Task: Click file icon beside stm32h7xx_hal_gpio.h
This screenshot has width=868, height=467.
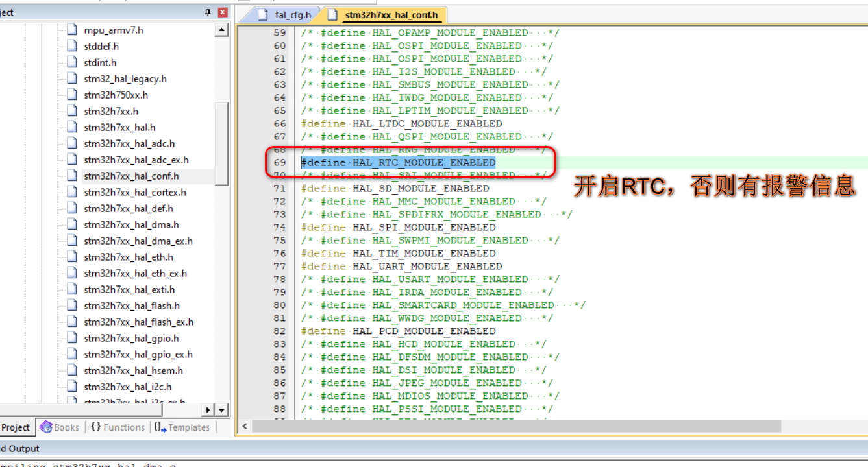Action: coord(71,338)
